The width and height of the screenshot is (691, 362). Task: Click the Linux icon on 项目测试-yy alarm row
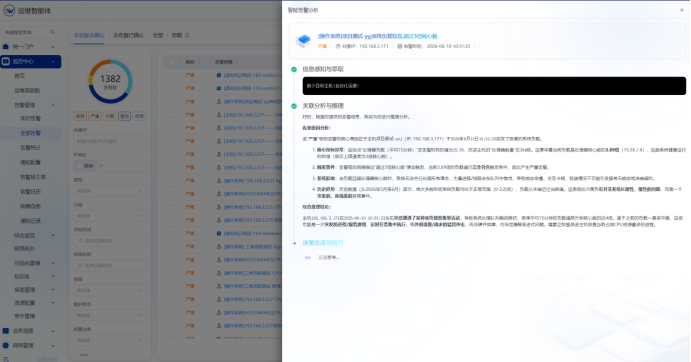click(x=219, y=101)
